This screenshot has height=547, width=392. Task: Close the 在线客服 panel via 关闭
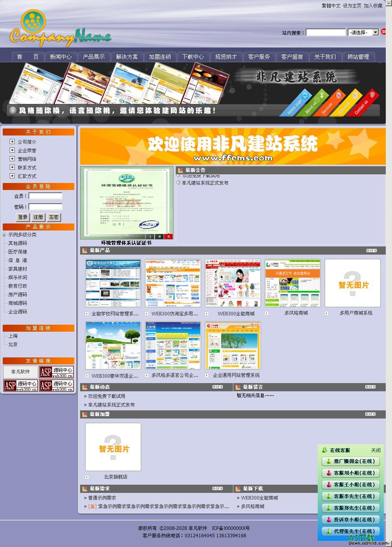point(376,450)
